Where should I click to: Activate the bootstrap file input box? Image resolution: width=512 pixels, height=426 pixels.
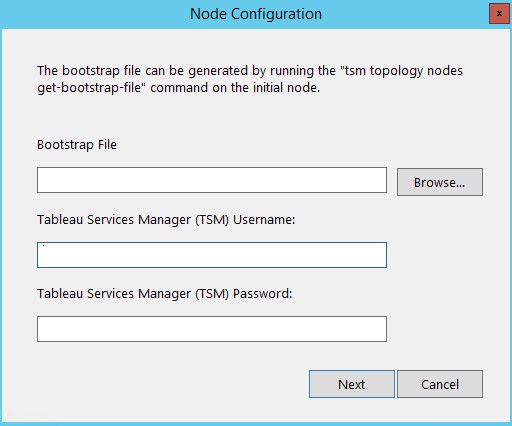coord(212,180)
